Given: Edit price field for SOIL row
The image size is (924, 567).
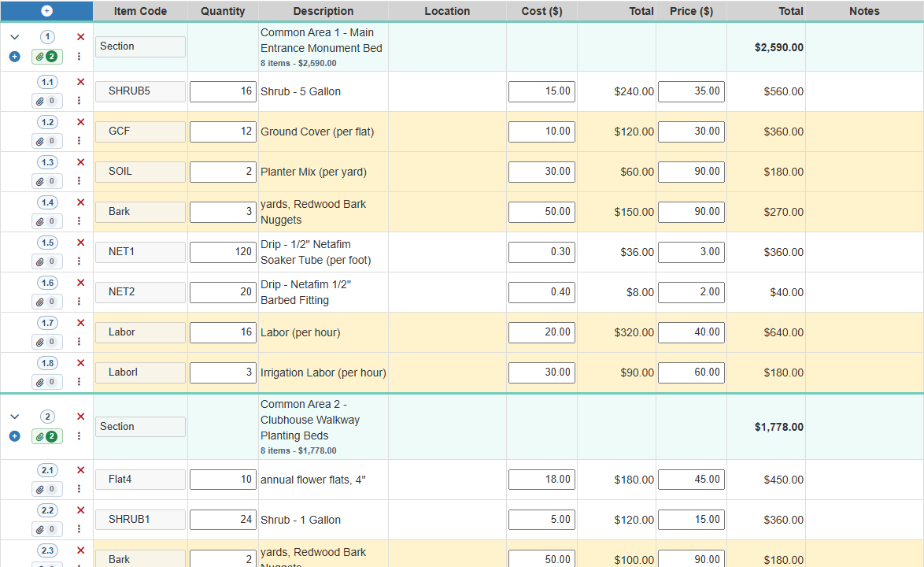Looking at the screenshot, I should [x=691, y=172].
